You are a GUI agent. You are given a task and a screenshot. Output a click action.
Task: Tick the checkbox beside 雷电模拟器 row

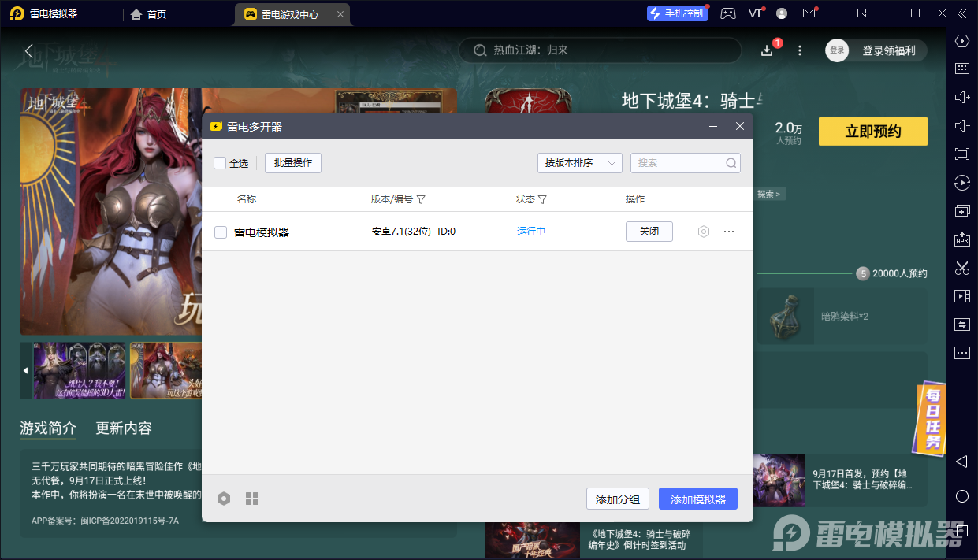[221, 232]
